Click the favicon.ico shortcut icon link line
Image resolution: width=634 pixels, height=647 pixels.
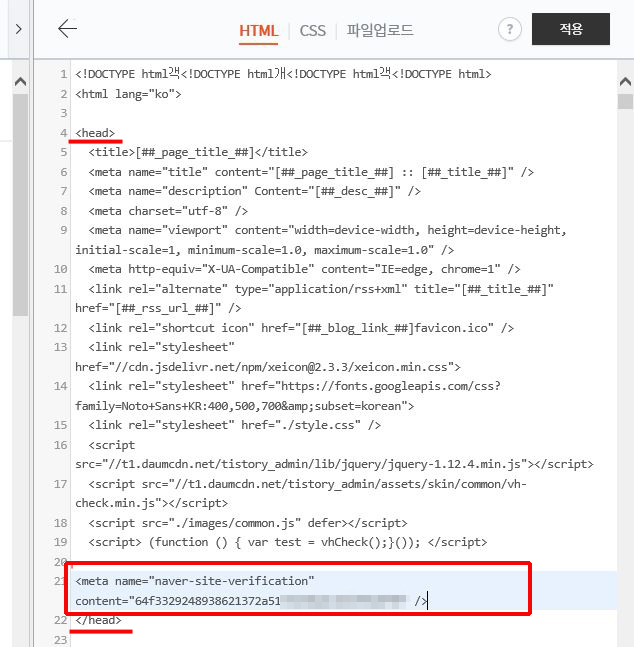coord(301,328)
